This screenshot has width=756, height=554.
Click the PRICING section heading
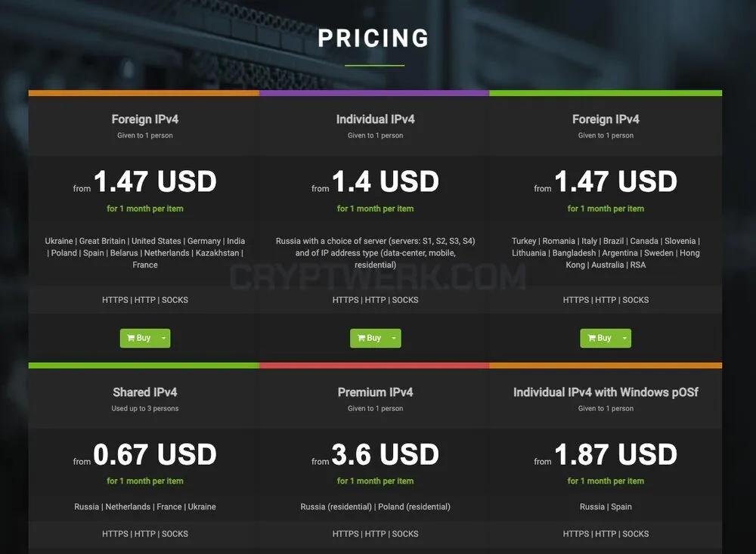coord(373,38)
